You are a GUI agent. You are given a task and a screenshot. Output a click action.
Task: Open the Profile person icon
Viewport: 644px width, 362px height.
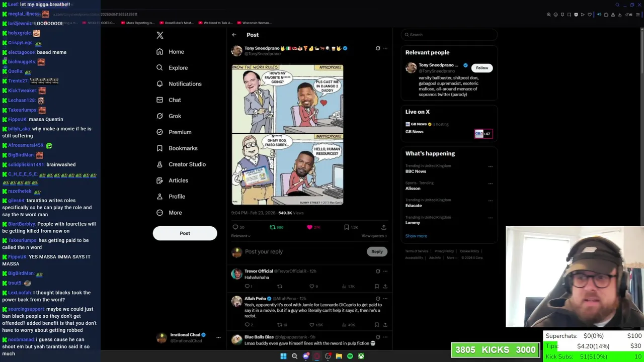159,197
